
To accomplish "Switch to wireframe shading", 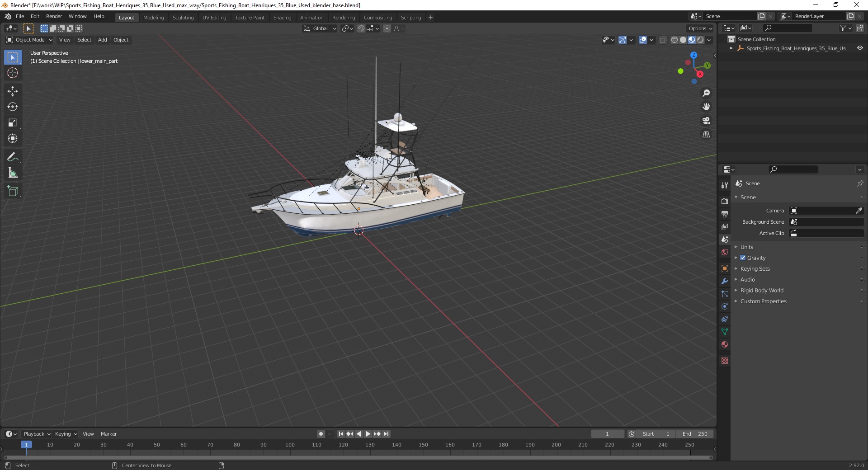I will pyautogui.click(x=675, y=40).
